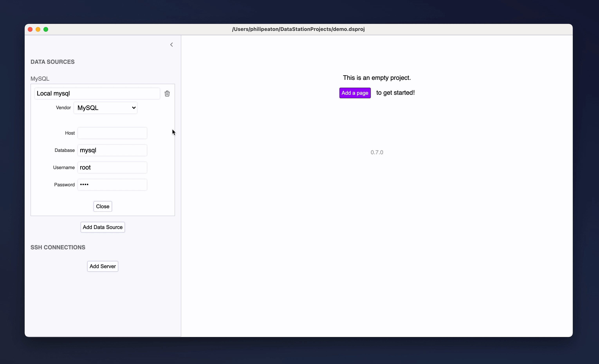Click the Add Server button

coord(103,266)
